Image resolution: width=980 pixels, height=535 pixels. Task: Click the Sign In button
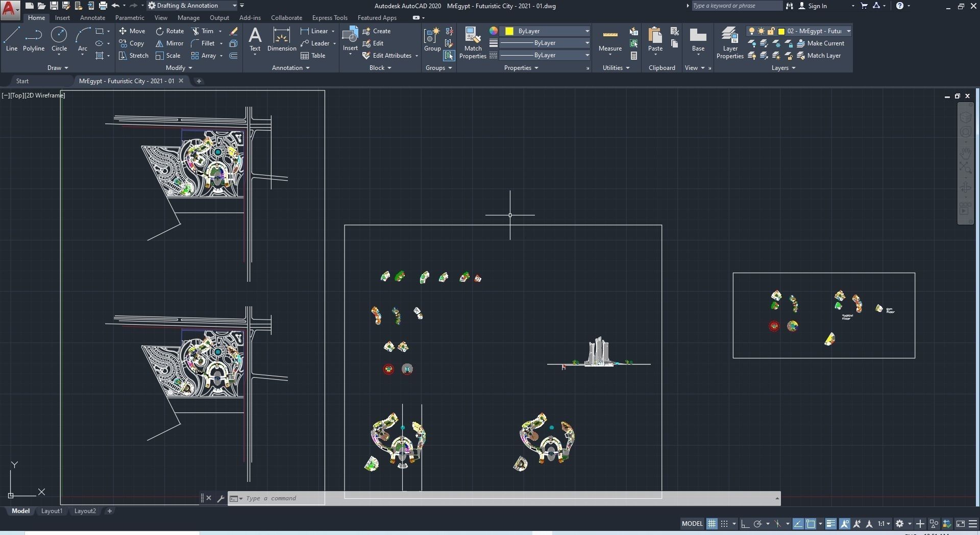click(813, 6)
